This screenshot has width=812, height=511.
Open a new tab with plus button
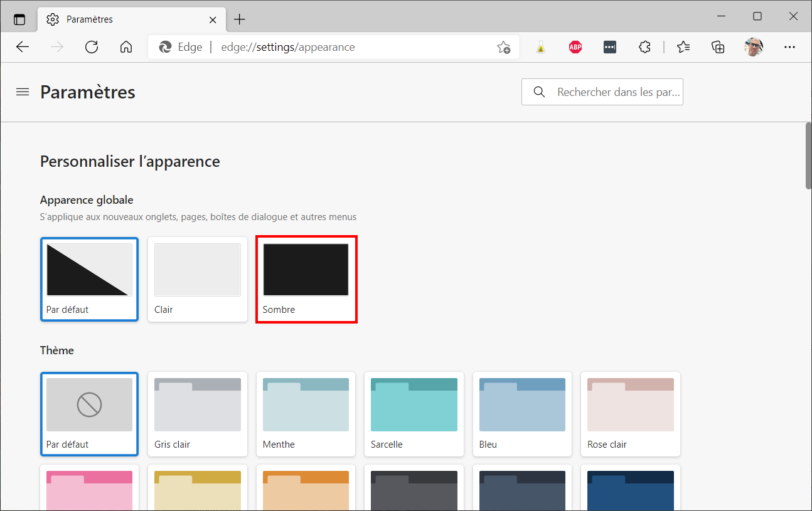tap(239, 19)
